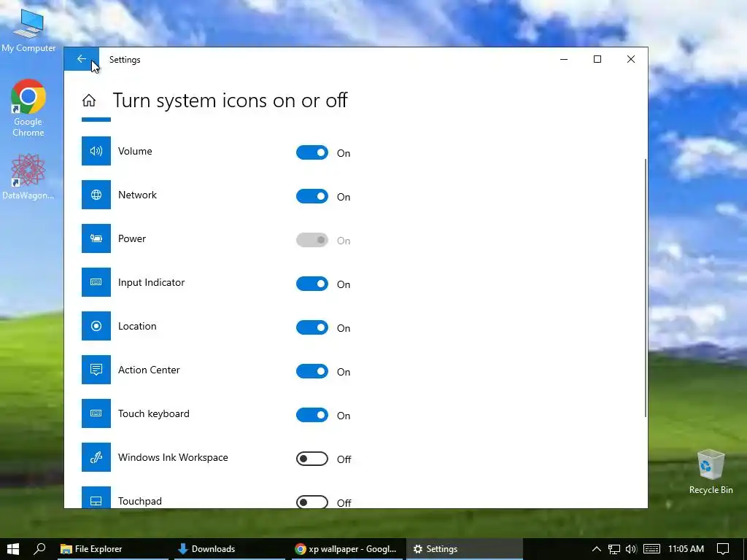Turn off the Location toggle
Image resolution: width=747 pixels, height=560 pixels.
click(x=312, y=327)
